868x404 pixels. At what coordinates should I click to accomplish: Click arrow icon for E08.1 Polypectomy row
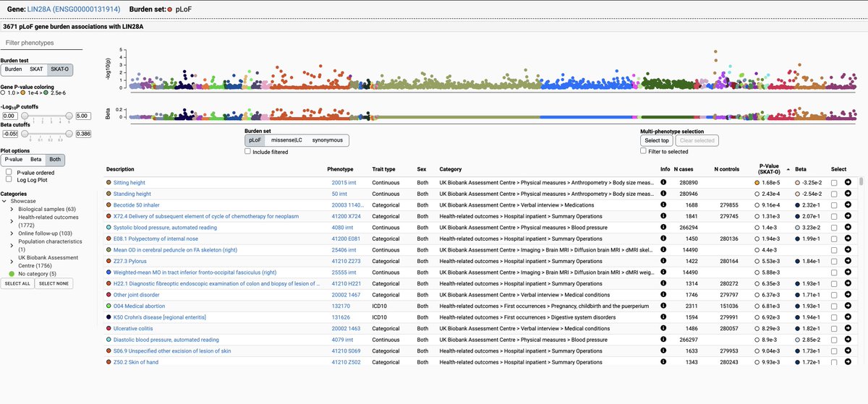click(848, 238)
